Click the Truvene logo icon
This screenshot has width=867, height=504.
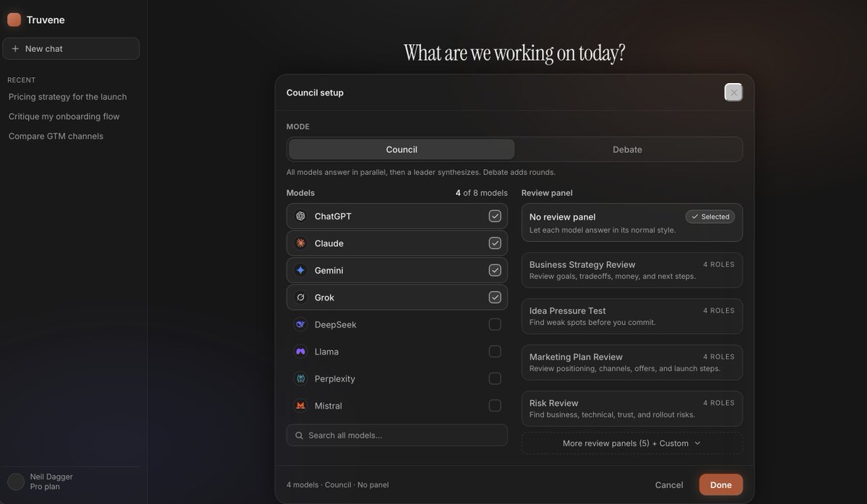(x=14, y=19)
